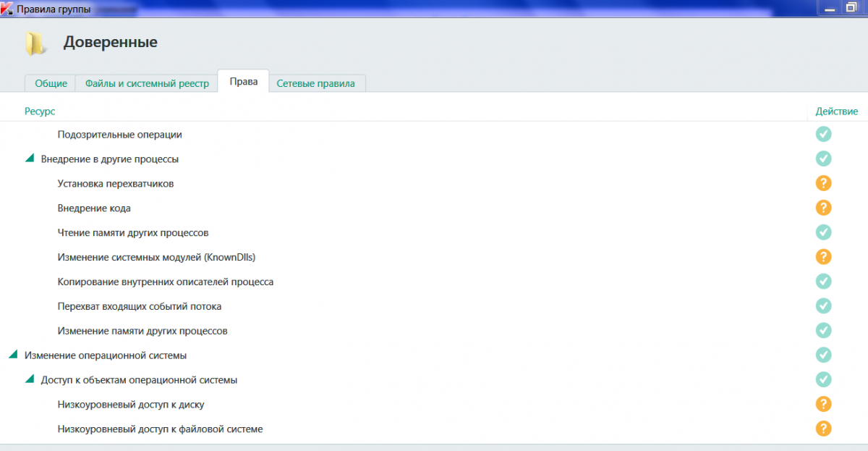Click action icon for Изменение операционной системы
Image resolution: width=868 pixels, height=451 pixels.
coord(823,355)
